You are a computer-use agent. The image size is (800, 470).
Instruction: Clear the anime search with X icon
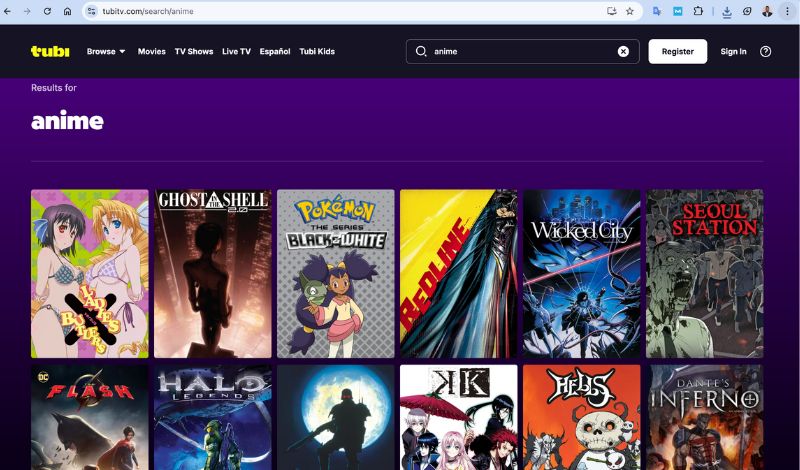(623, 51)
